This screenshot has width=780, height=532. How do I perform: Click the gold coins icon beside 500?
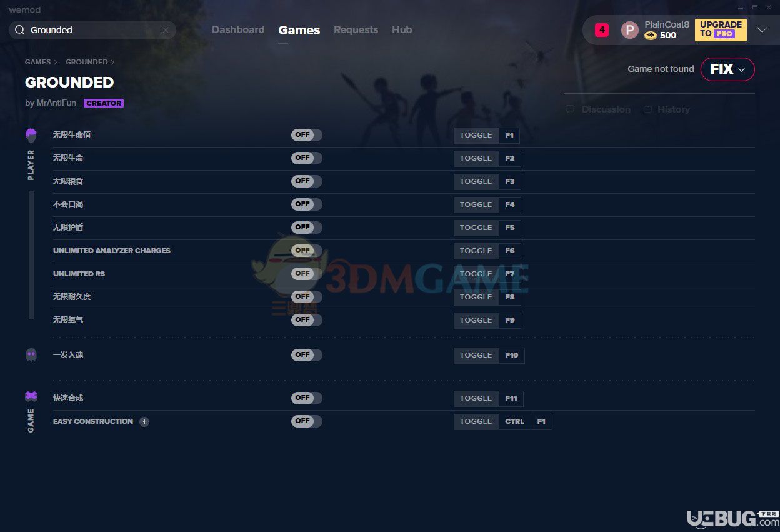tap(651, 35)
